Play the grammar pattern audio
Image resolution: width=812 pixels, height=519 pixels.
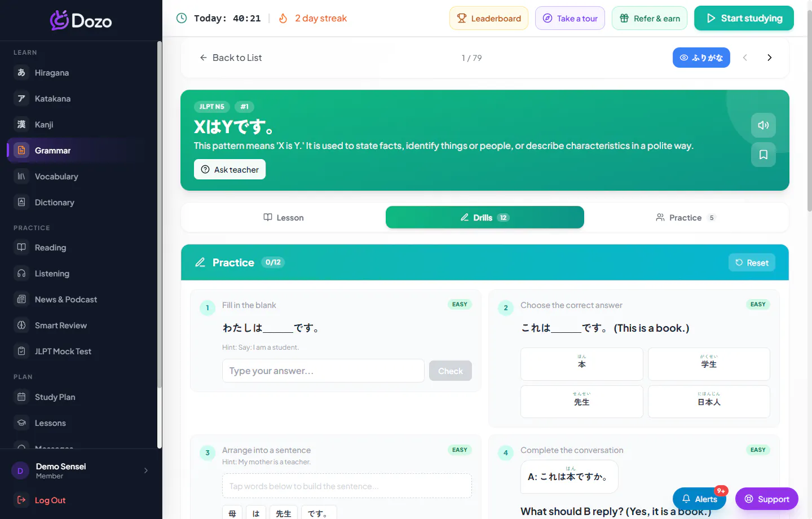tap(764, 125)
